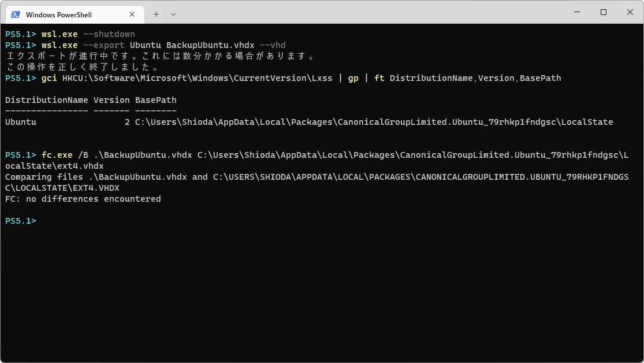Image resolution: width=644 pixels, height=363 pixels.
Task: Select the Windows PowerShell tab
Action: coord(75,14)
